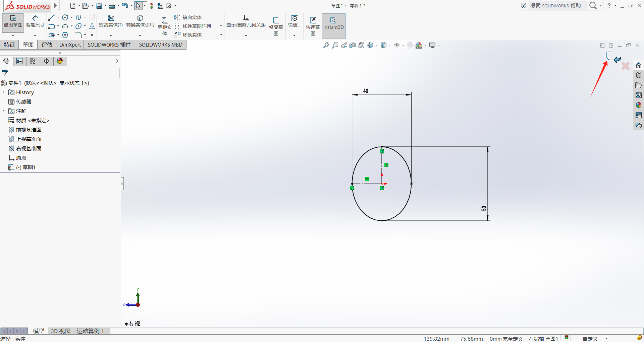Image resolution: width=644 pixels, height=342 pixels.
Task: Expand the Annotations (注解) tree node
Action: pos(3,111)
